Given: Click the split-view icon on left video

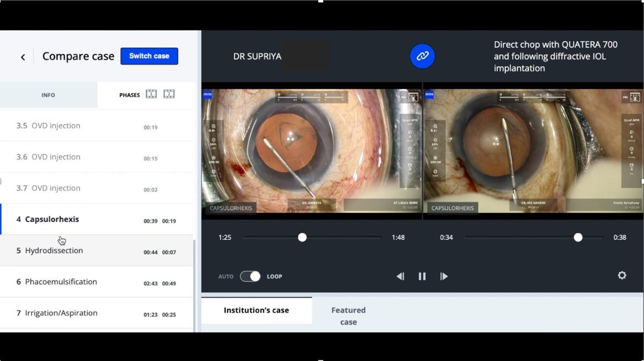Looking at the screenshot, I should click(x=413, y=97).
